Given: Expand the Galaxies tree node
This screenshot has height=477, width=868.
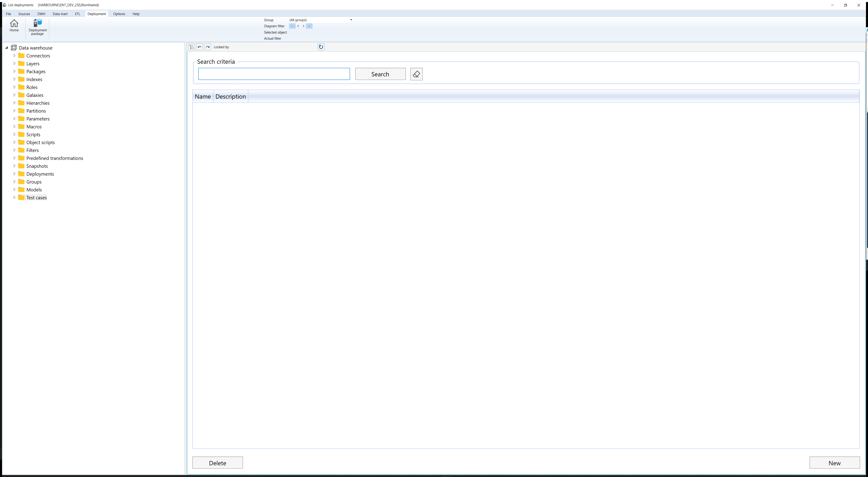Looking at the screenshot, I should tap(14, 95).
